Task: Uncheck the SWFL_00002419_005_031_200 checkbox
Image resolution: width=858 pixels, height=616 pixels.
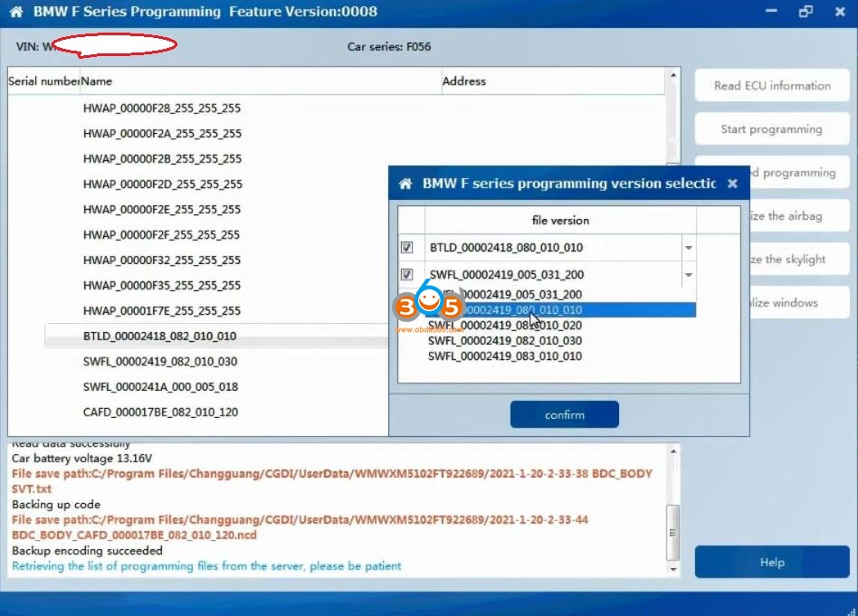Action: (406, 274)
